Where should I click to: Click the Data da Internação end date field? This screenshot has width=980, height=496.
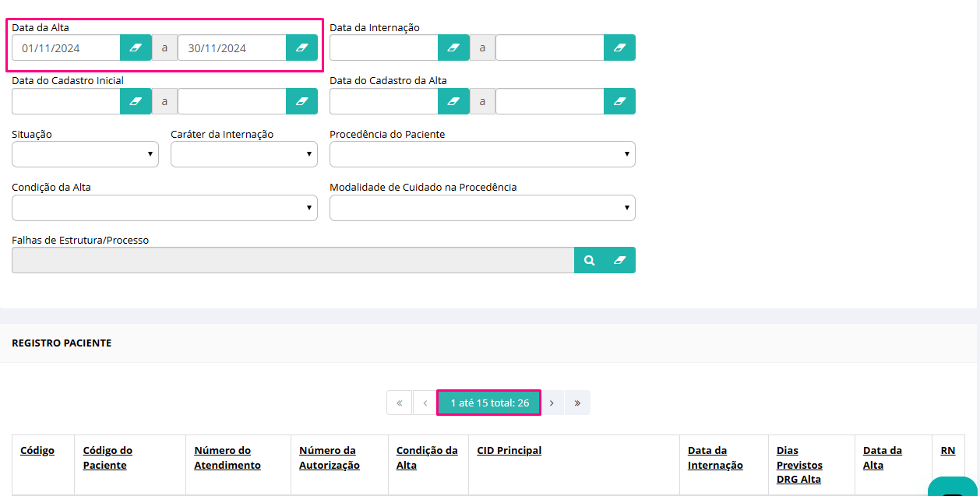[550, 47]
